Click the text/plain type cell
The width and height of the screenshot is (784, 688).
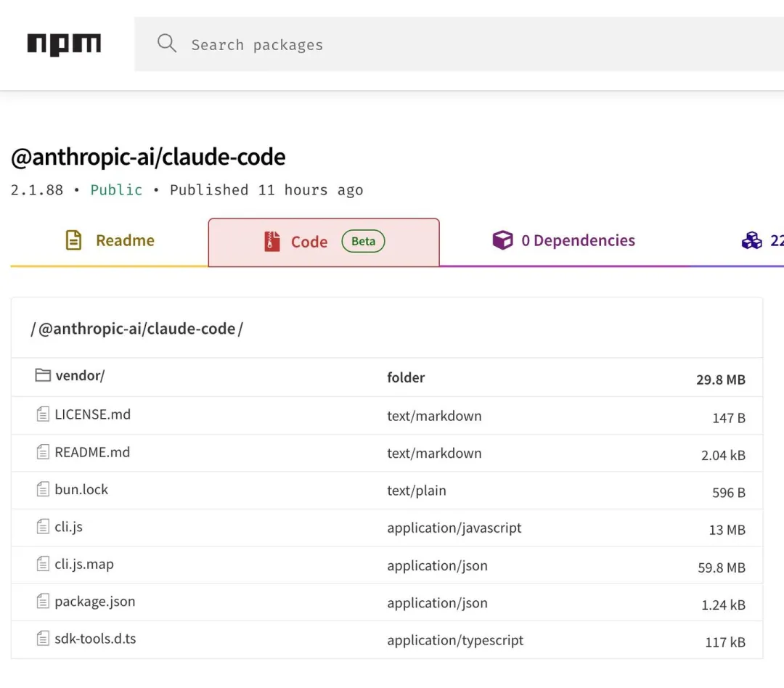click(x=417, y=491)
